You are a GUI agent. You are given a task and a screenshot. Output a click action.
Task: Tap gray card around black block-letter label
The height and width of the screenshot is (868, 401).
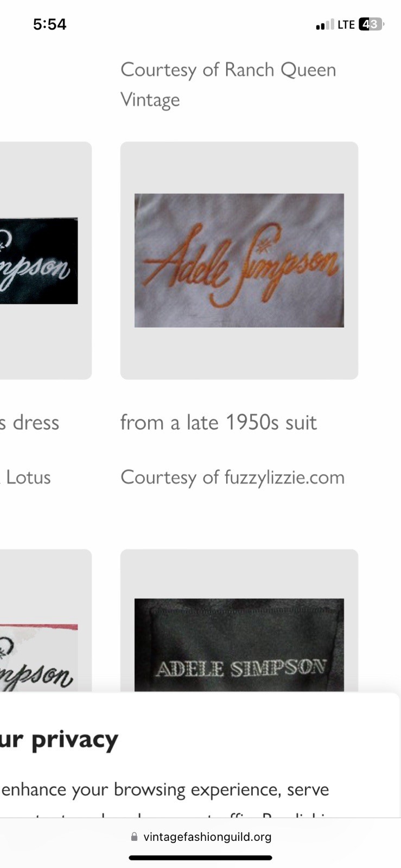pyautogui.click(x=239, y=621)
